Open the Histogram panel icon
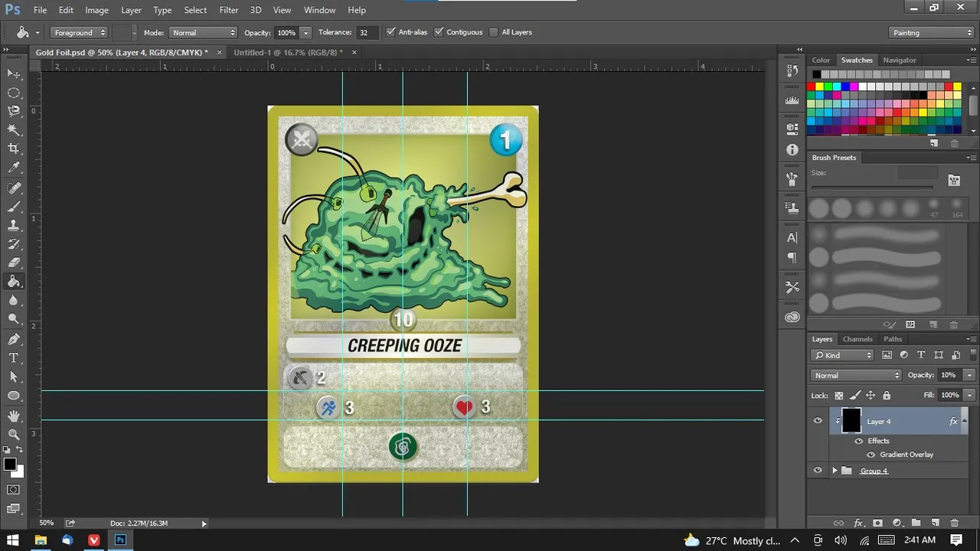The width and height of the screenshot is (980, 551). point(792,99)
